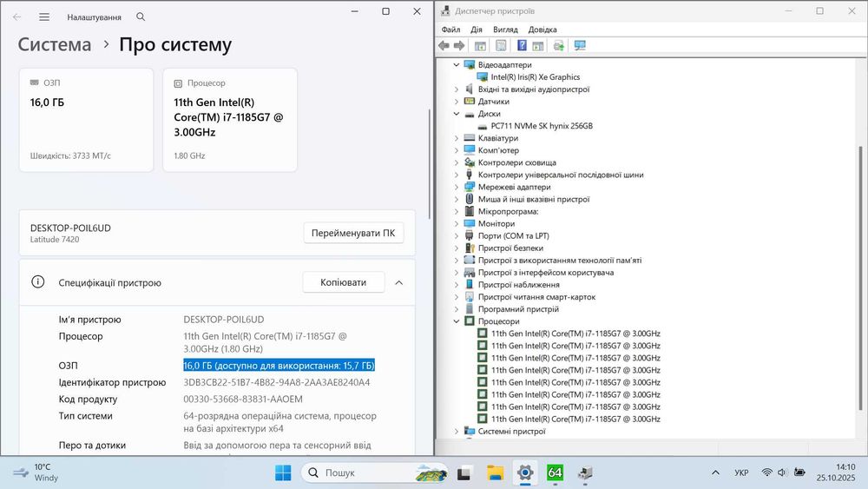
Task: Open the weather widget 10°C Windy
Action: coord(36,472)
